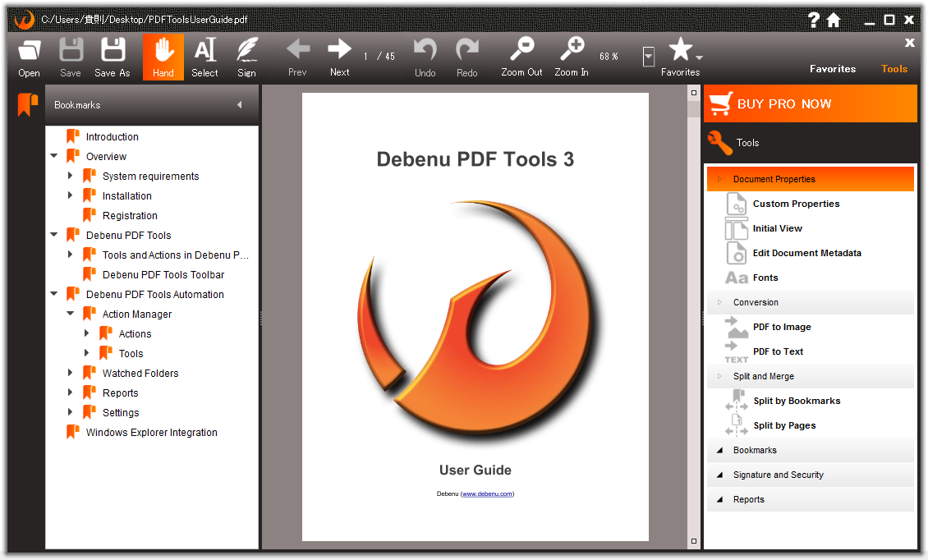Click the Help question mark icon
The image size is (928, 560).
click(814, 21)
